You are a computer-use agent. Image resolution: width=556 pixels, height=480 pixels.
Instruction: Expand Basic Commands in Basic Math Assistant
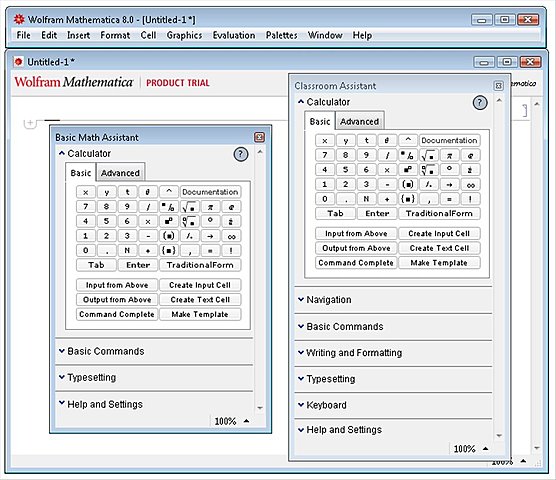pyautogui.click(x=62, y=351)
